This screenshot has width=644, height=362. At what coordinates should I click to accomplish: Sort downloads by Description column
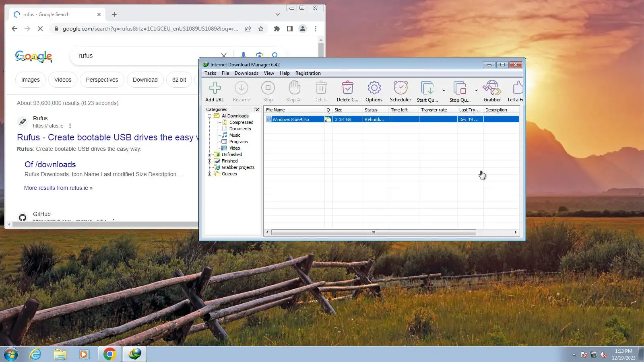[x=501, y=110]
